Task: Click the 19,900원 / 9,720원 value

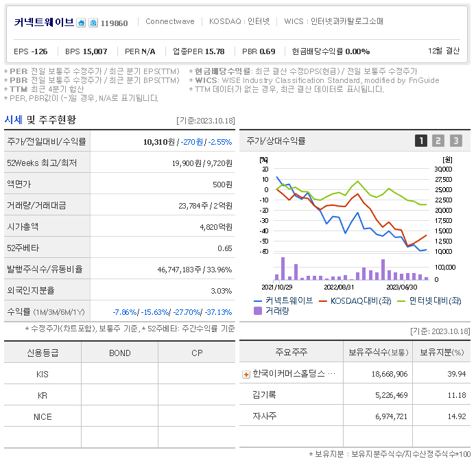Action: [x=202, y=163]
